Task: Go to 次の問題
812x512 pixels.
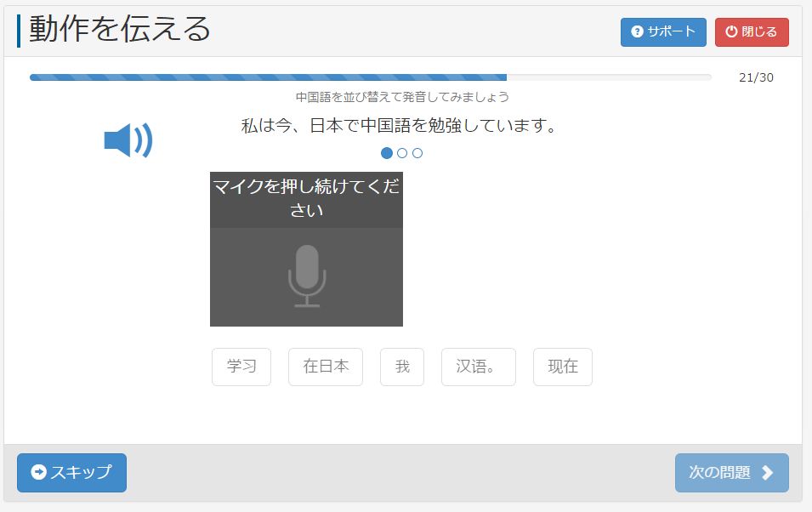Action: [731, 473]
